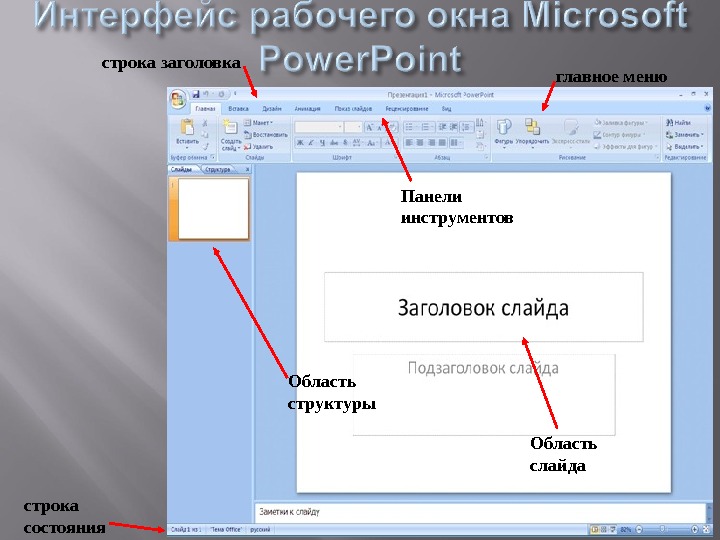Click the русский language indicator in status bar
This screenshot has height=540, width=720.
tap(260, 529)
